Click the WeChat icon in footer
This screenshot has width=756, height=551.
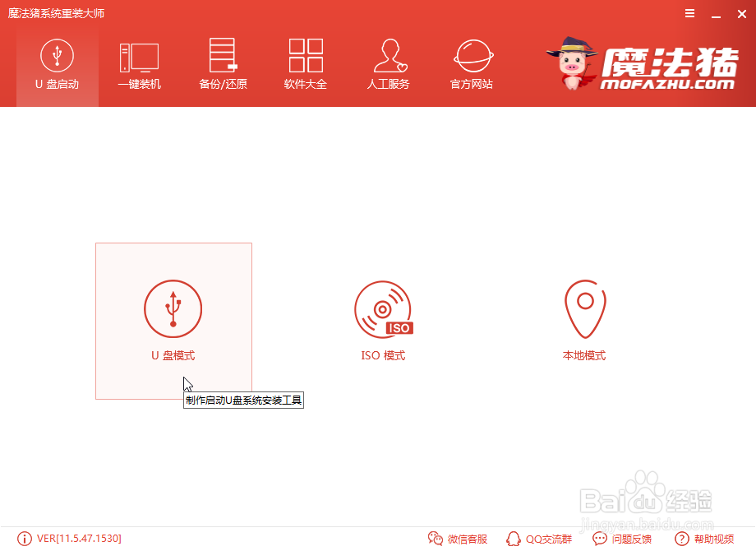tap(436, 539)
